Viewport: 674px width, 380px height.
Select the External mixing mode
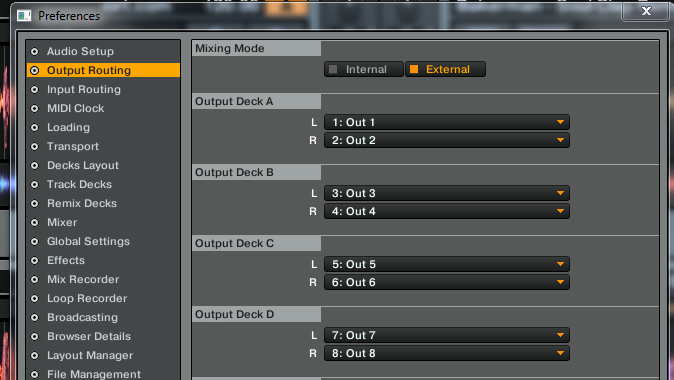coord(445,69)
